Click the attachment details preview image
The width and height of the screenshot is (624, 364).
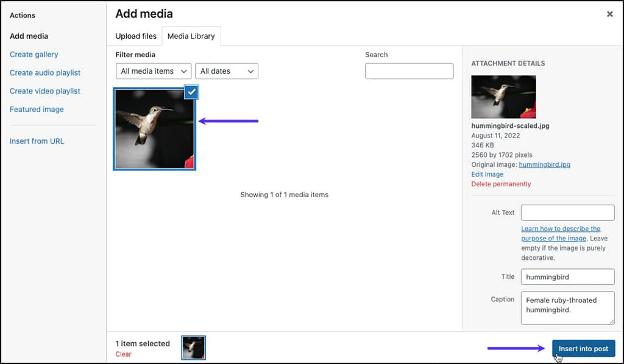tap(503, 97)
